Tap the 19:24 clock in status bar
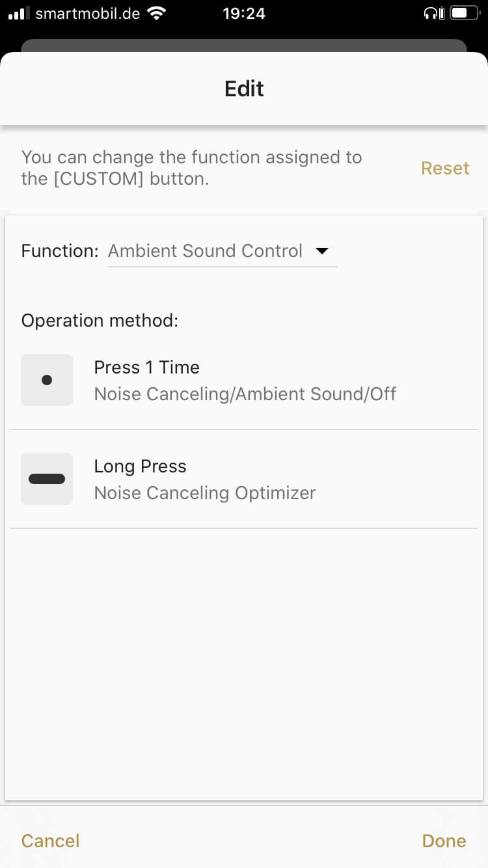 (243, 13)
